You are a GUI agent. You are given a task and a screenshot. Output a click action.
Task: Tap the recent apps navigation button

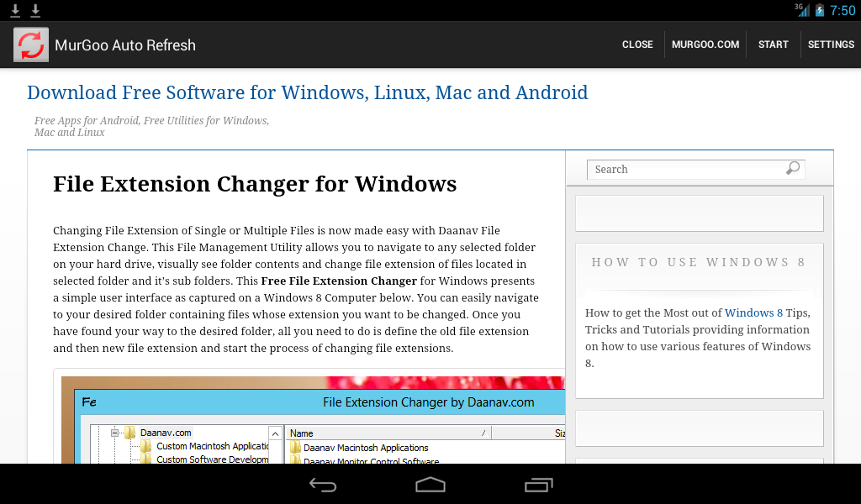click(x=538, y=484)
